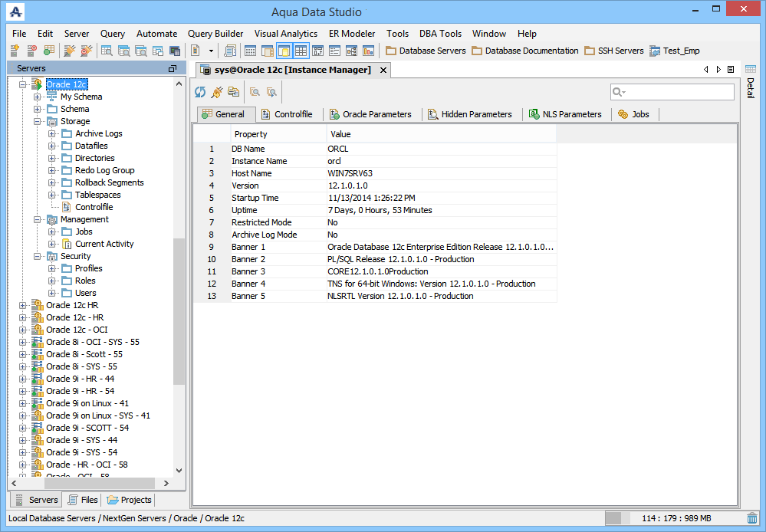766x532 pixels.
Task: Click the ER diagram style toolbar icon
Action: pyautogui.click(x=318, y=51)
